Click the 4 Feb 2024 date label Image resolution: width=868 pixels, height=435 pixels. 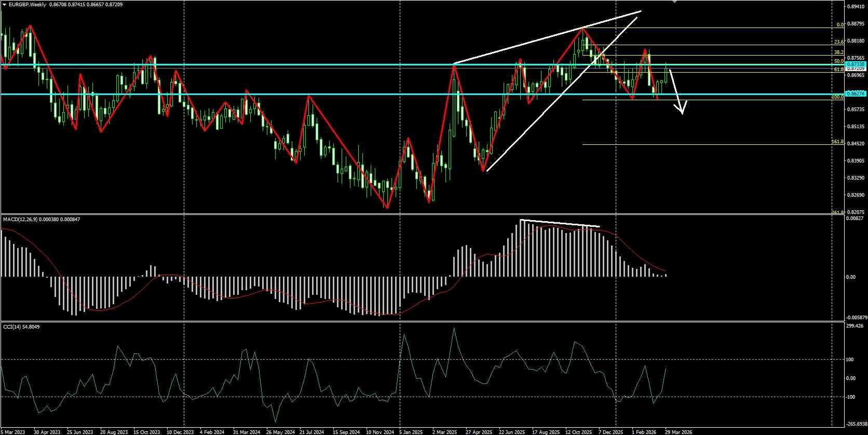(x=213, y=432)
